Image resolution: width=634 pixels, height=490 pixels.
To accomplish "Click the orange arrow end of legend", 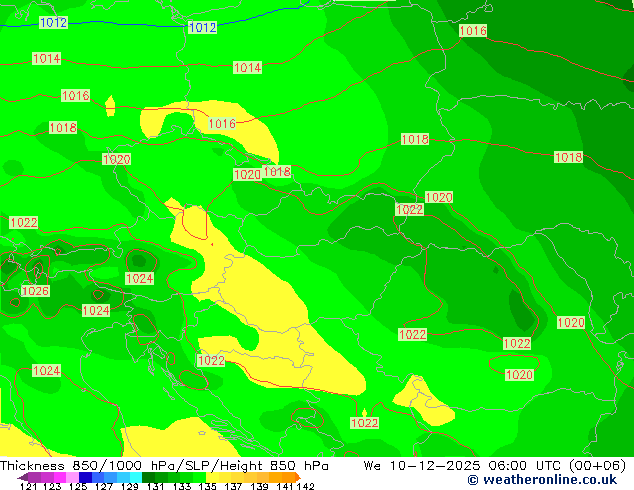I will tap(298, 477).
